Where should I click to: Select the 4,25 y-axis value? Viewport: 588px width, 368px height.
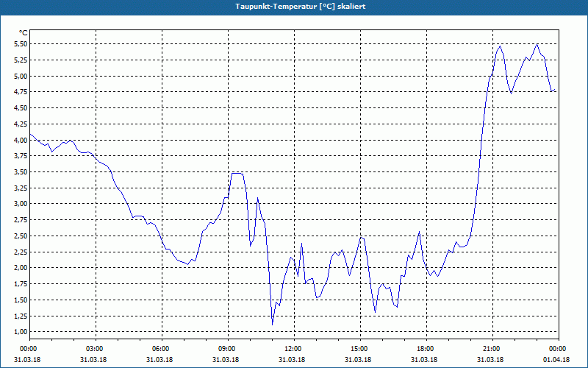[21, 124]
